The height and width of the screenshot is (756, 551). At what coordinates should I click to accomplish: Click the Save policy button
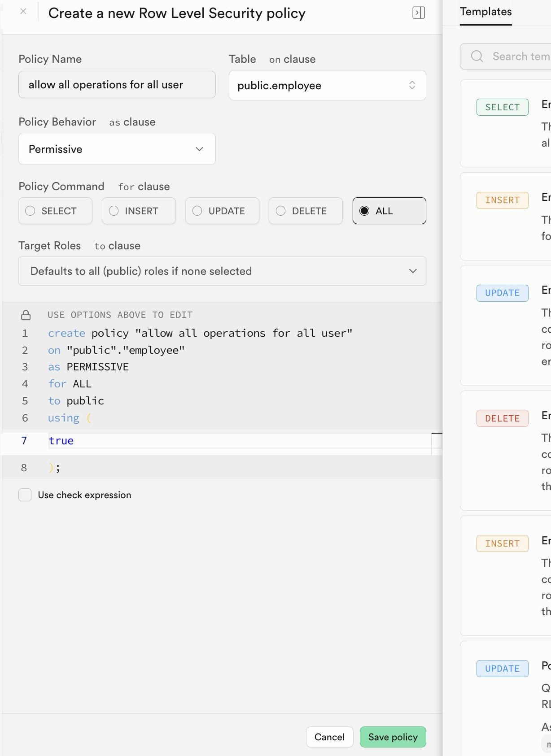(x=393, y=737)
